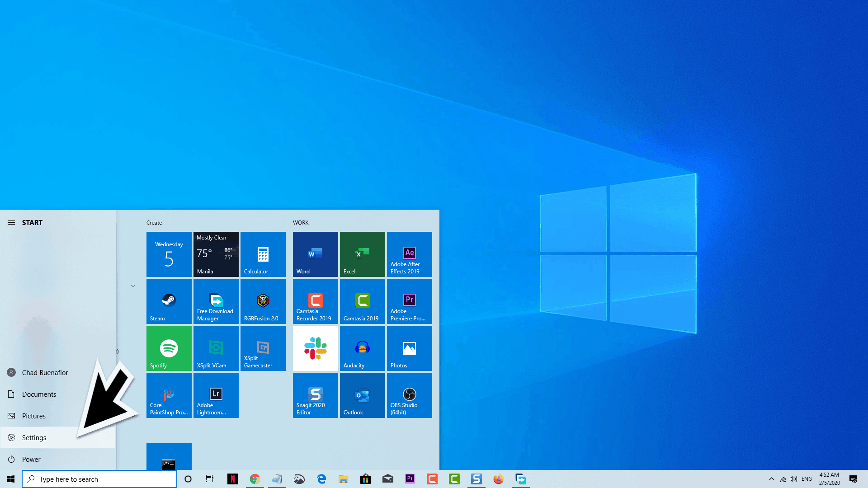
Task: Launch Camtasia 2019 tile
Action: 362,301
